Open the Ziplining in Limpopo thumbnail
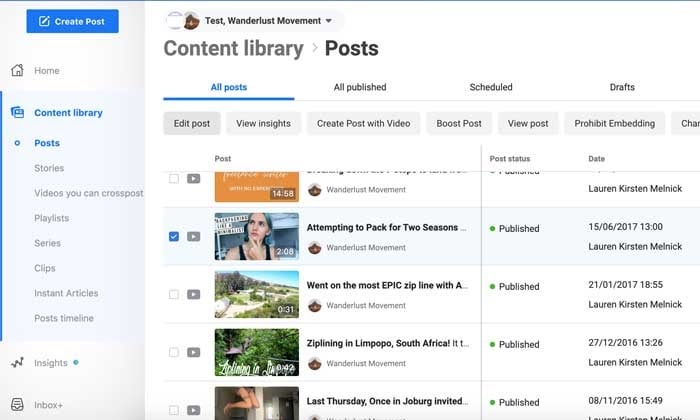700x420 pixels. pos(257,352)
